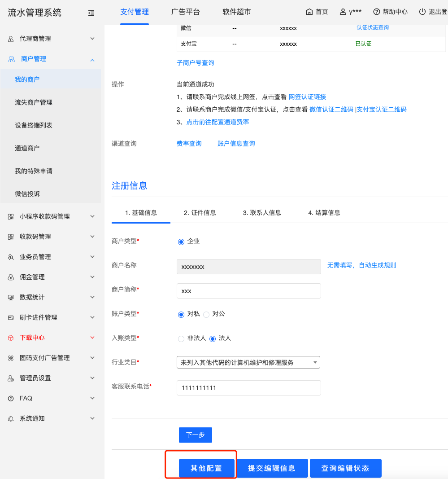Click the 下一步 button

[196, 435]
